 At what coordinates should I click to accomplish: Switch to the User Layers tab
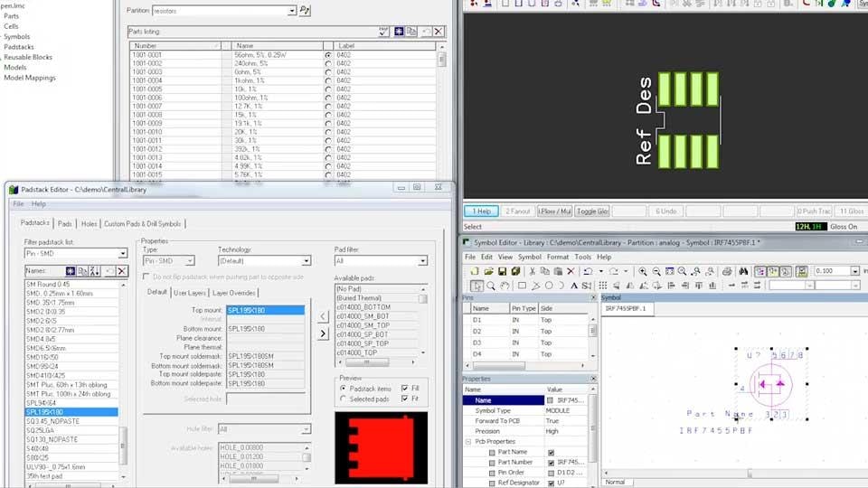[189, 293]
